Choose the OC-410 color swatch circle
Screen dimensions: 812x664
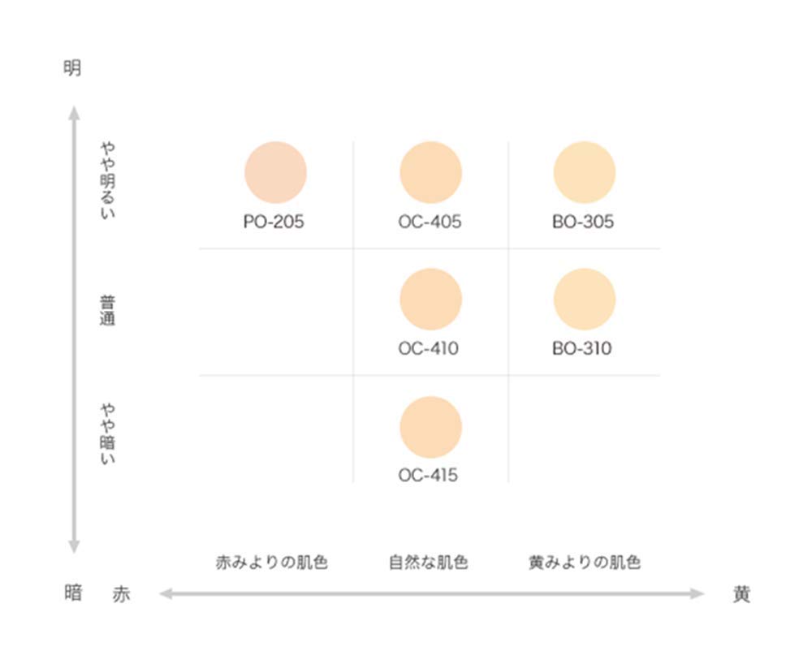coord(430,300)
